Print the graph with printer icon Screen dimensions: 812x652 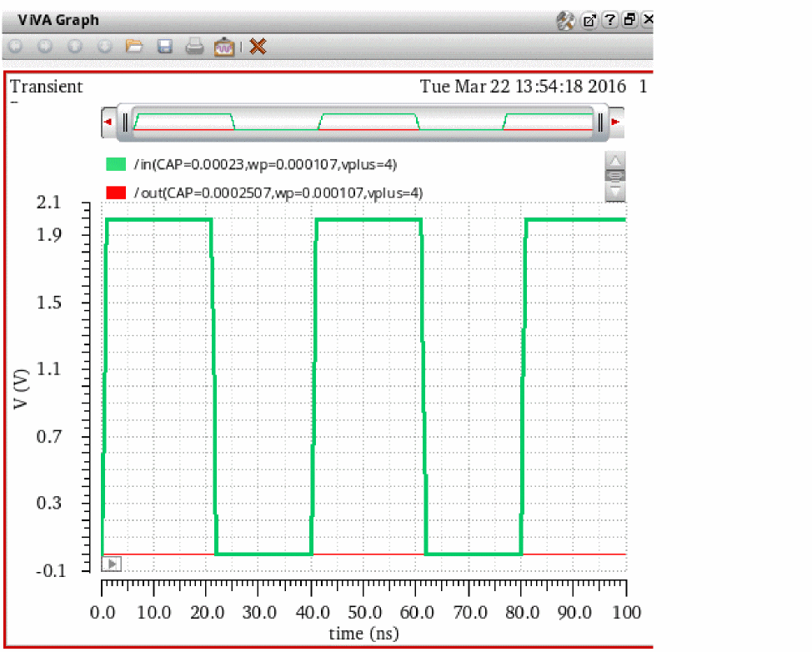[x=195, y=47]
